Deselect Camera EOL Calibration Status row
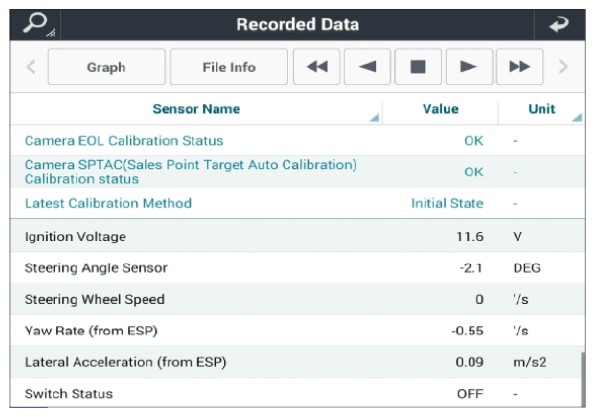Screen dimensions: 595x417 pyautogui.click(x=298, y=141)
